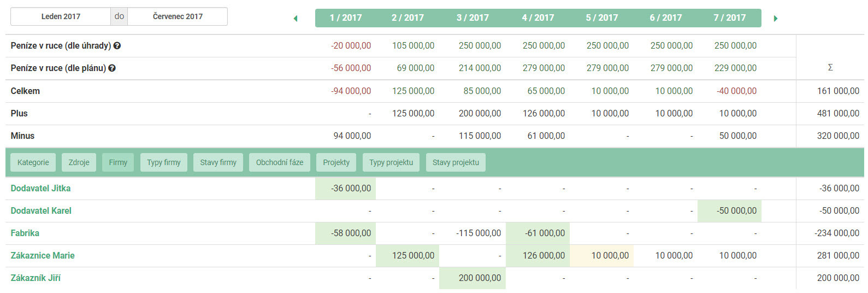
Task: Switch to the Zdroje grouping tab
Action: coord(79,162)
